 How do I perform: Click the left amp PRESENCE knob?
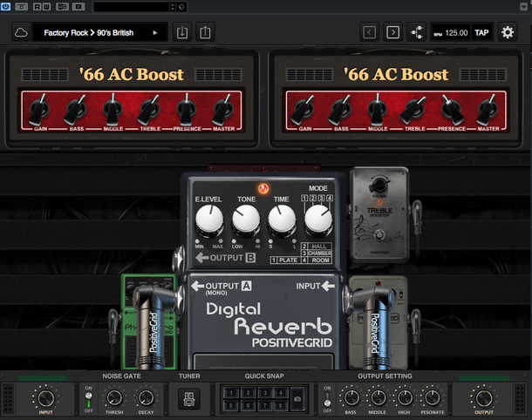[x=187, y=110]
